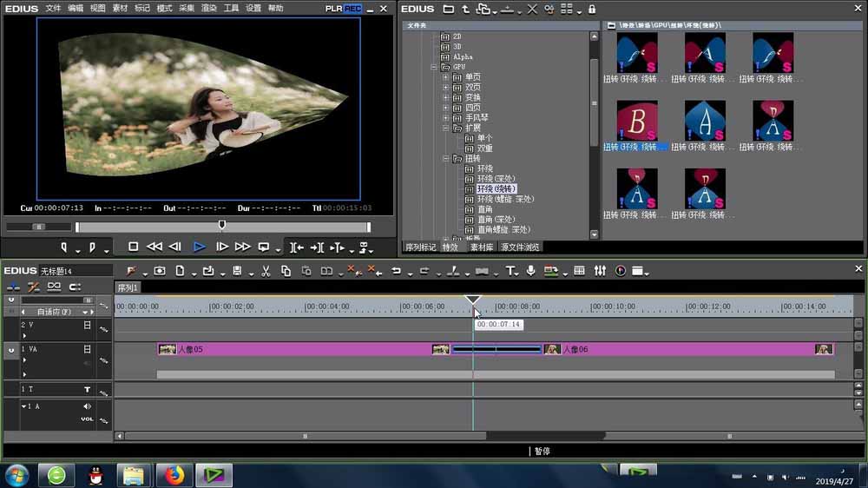This screenshot has height=488, width=868.
Task: Toggle the T button on the 1 T track
Action: point(87,389)
